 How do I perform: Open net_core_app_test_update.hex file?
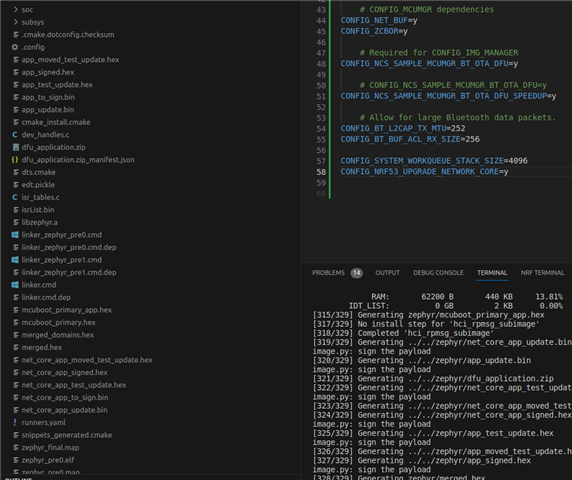pos(74,385)
